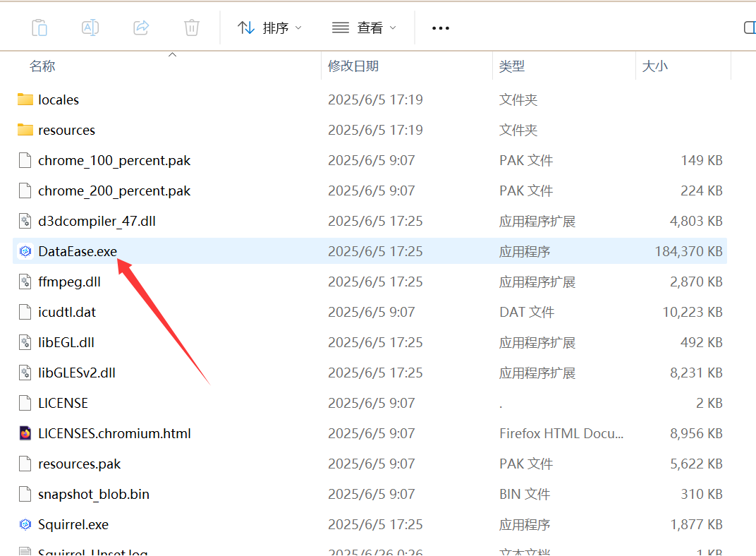Image resolution: width=756 pixels, height=556 pixels.
Task: Sort files by 修改日期 column header
Action: point(353,66)
